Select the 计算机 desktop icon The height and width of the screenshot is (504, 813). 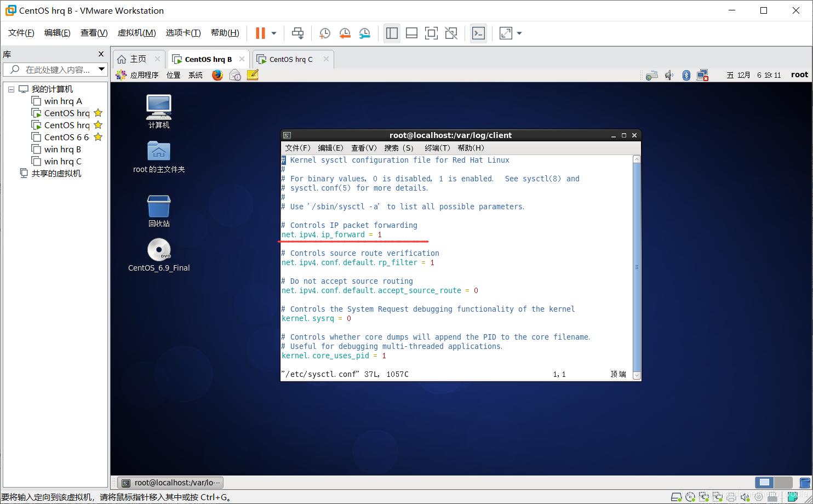coord(159,111)
